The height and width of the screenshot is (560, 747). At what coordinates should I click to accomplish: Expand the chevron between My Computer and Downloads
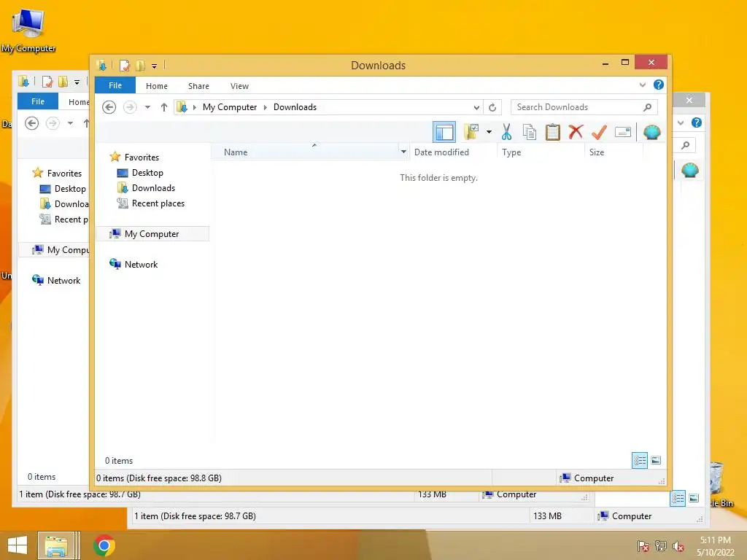pyautogui.click(x=266, y=107)
